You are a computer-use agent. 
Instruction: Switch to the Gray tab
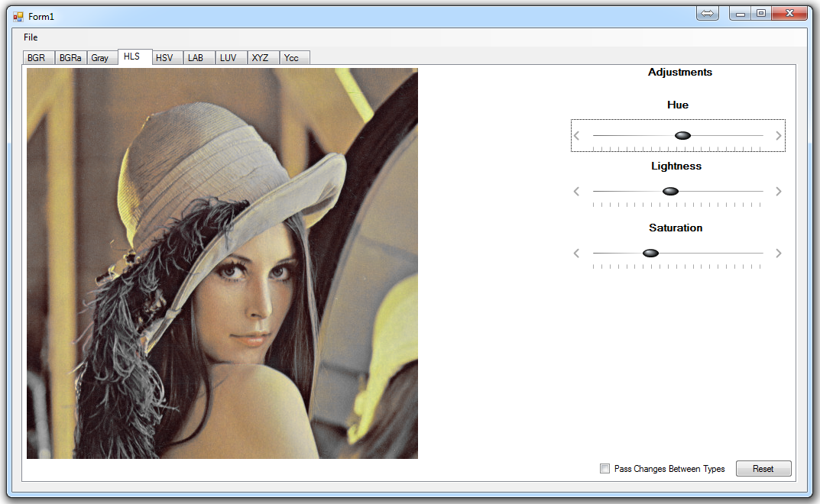pyautogui.click(x=102, y=57)
